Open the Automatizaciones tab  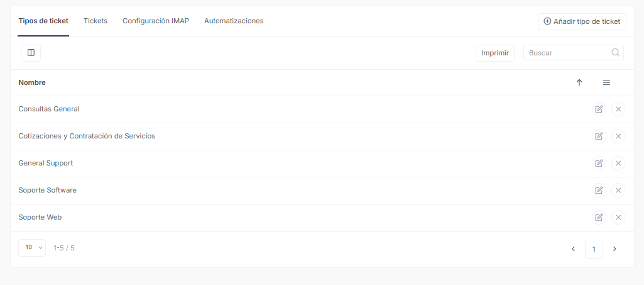(234, 21)
